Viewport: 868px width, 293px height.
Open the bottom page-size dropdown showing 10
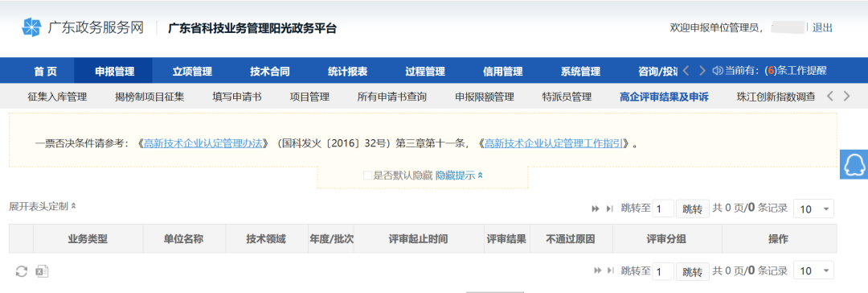(813, 270)
